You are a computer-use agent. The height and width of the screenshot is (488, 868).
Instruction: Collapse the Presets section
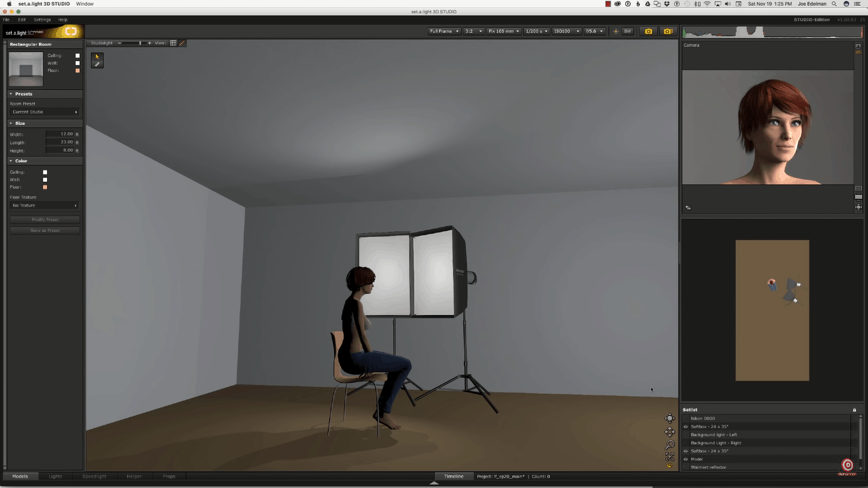pyautogui.click(x=11, y=94)
